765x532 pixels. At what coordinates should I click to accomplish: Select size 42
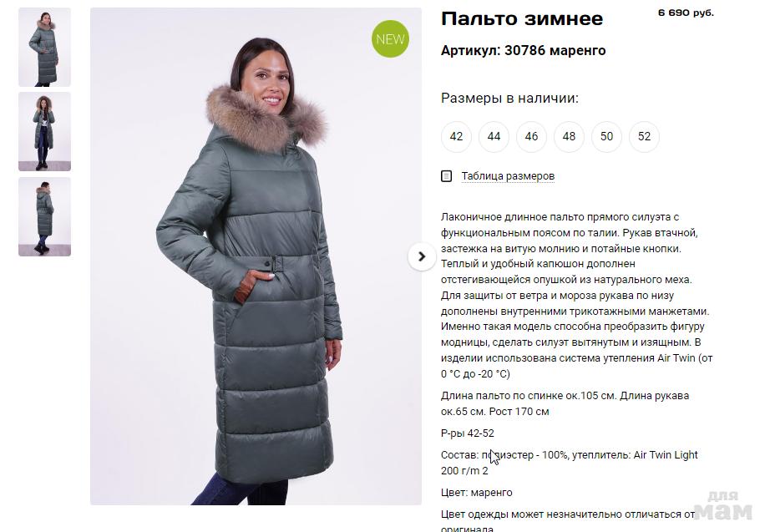456,137
